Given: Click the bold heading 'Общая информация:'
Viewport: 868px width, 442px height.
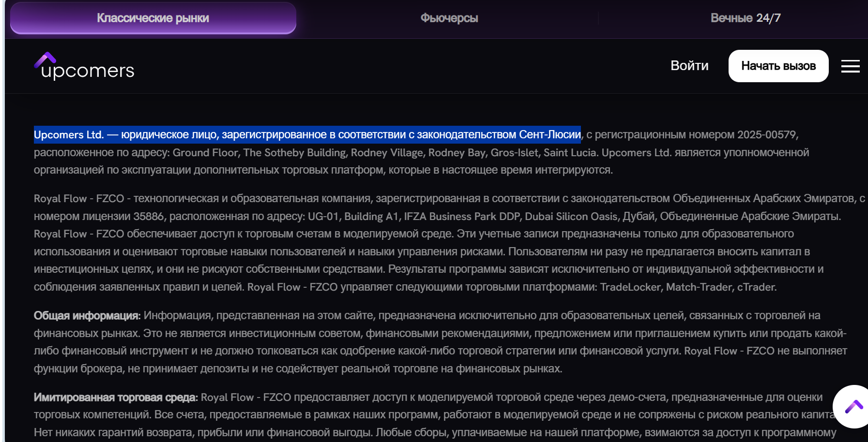Looking at the screenshot, I should point(87,316).
